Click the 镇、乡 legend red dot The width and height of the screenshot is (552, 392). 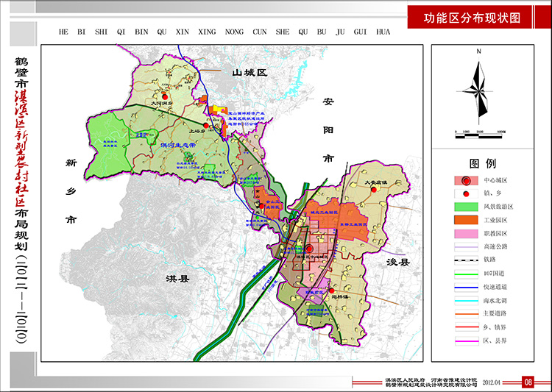466,193
